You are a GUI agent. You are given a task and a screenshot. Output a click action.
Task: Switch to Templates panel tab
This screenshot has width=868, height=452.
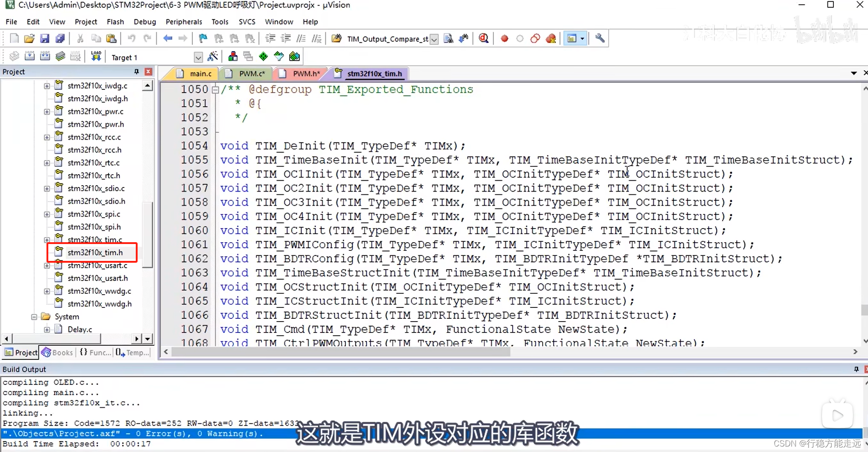pos(133,353)
